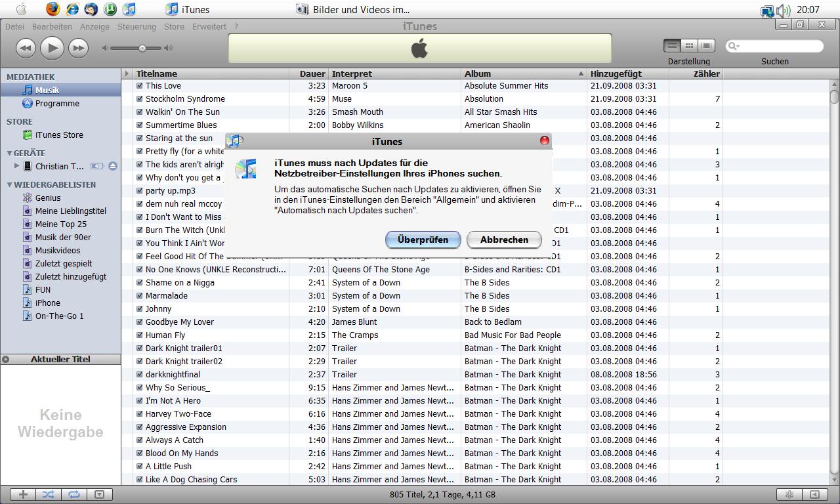Open the Datei menu
840x504 pixels.
pyautogui.click(x=14, y=27)
